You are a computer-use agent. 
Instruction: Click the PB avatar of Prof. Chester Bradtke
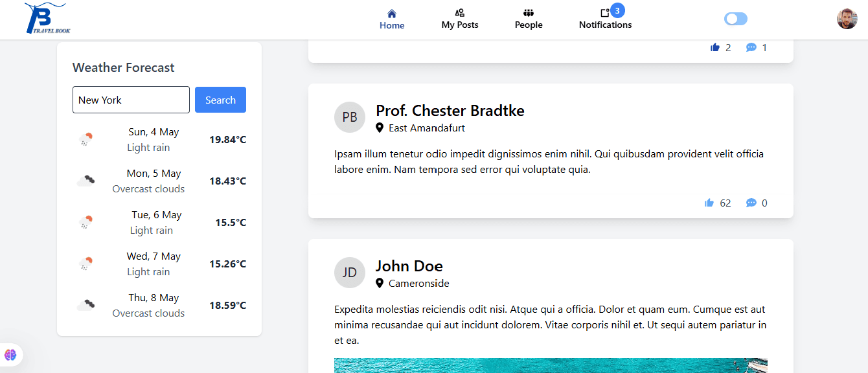click(350, 117)
